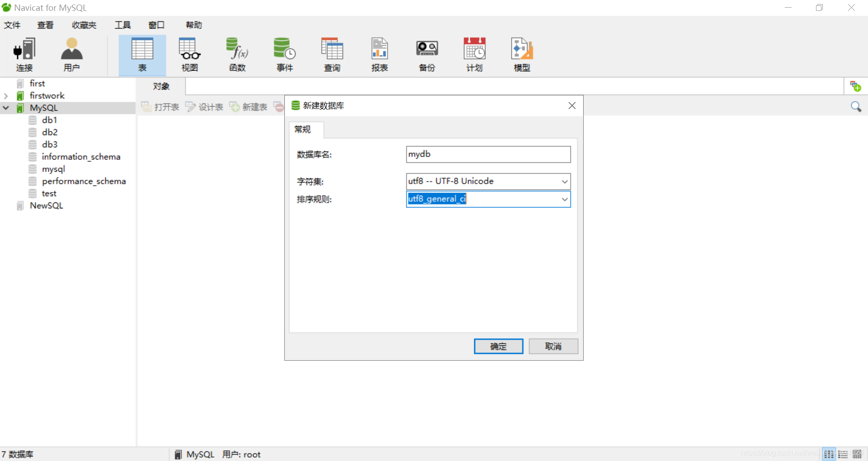Select the 事件 (Event) toolbar icon
The image size is (868, 461).
[284, 55]
